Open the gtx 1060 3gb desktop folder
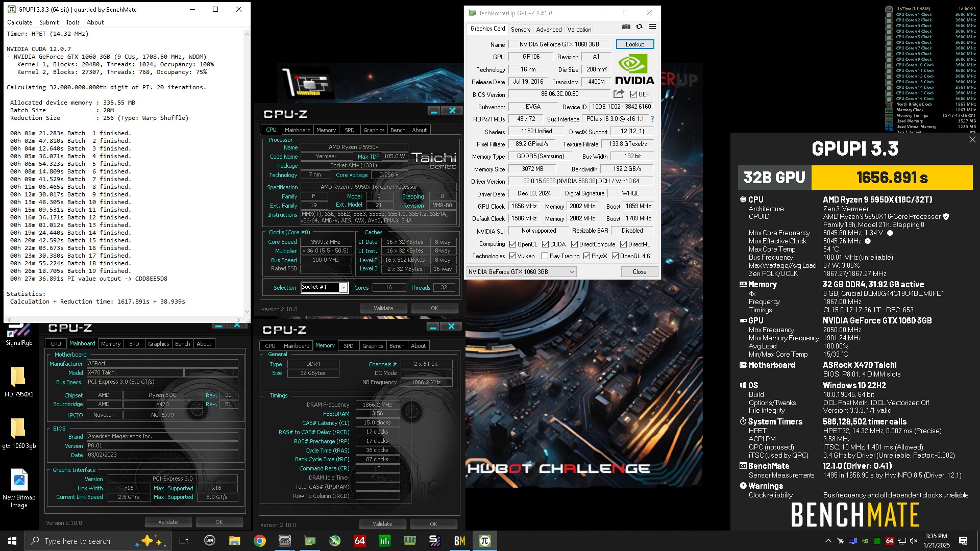Image resolution: width=980 pixels, height=551 pixels. click(x=19, y=433)
